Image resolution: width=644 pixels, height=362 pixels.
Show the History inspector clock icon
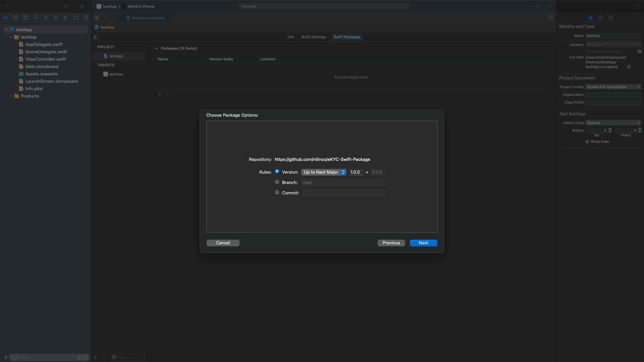(600, 18)
